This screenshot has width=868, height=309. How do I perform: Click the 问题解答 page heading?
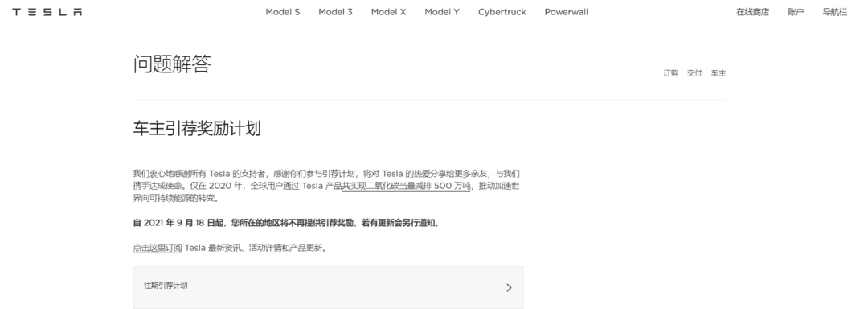[172, 64]
